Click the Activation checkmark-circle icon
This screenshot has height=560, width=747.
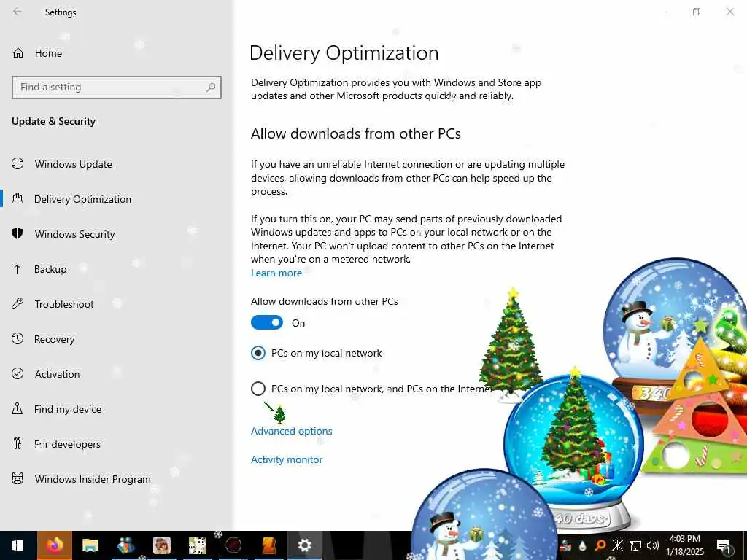coord(18,374)
